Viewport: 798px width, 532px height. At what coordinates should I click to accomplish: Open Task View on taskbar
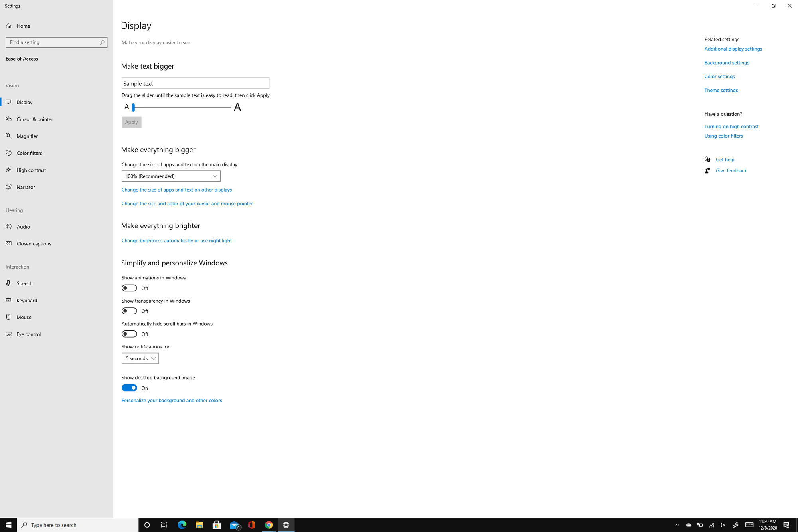pos(164,525)
